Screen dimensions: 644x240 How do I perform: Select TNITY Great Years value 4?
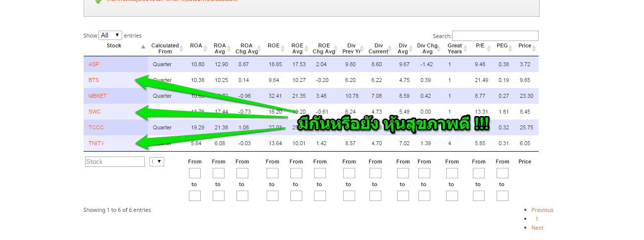click(450, 143)
